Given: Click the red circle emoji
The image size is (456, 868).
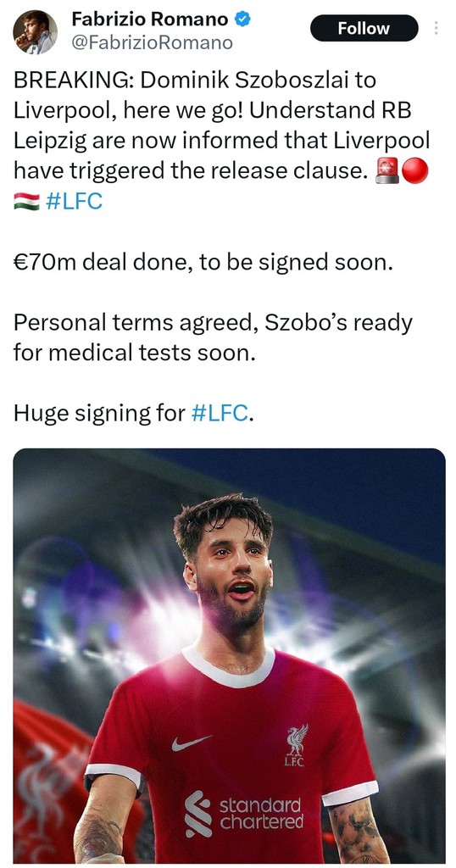Looking at the screenshot, I should pos(415,171).
